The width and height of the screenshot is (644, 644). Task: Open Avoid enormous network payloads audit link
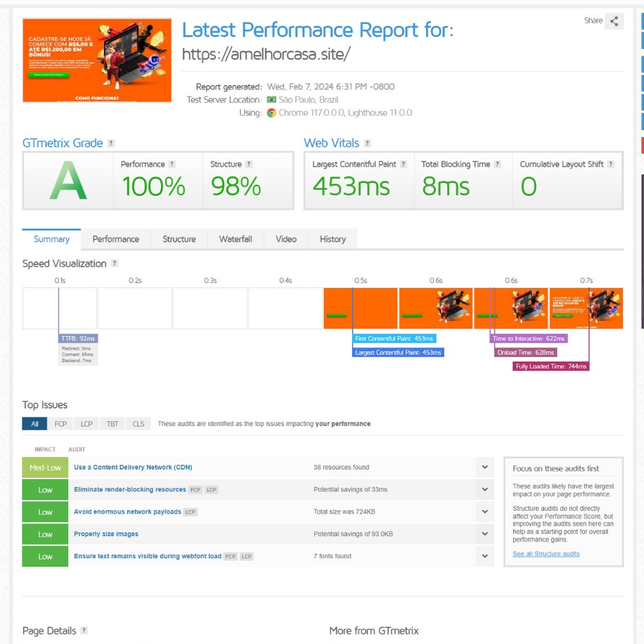(x=128, y=512)
